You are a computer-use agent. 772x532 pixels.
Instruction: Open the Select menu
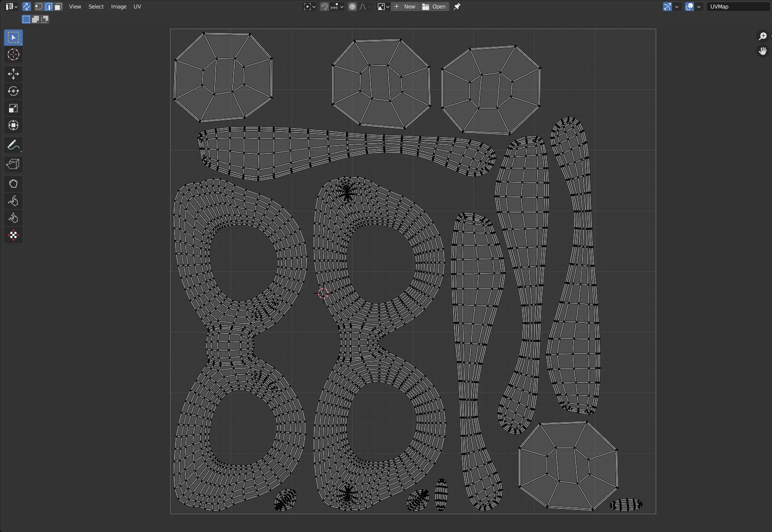[96, 6]
